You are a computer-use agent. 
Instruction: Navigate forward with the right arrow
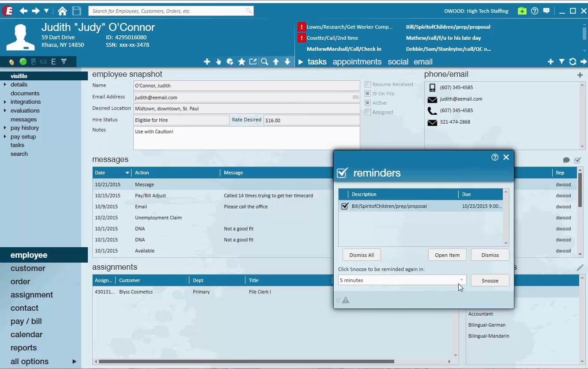36,11
